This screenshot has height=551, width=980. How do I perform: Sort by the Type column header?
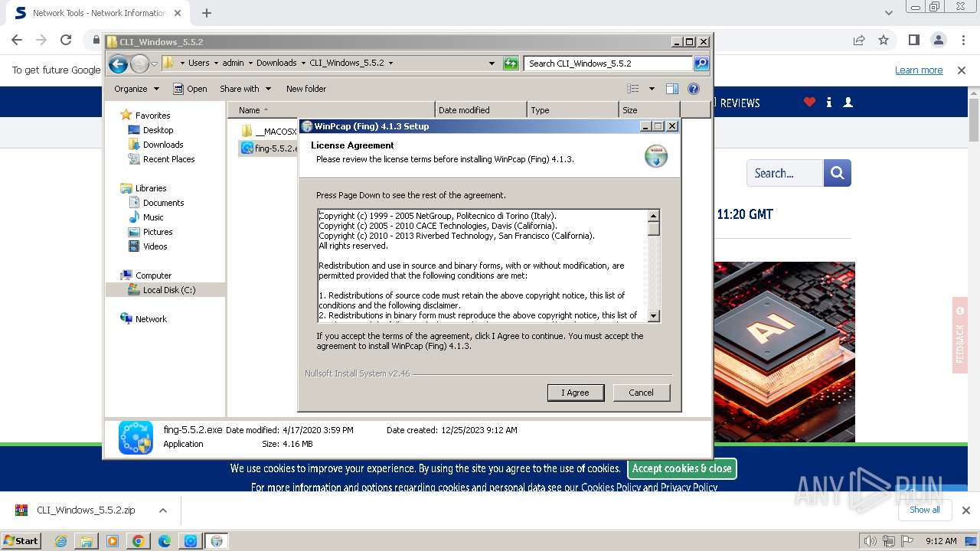pos(573,110)
